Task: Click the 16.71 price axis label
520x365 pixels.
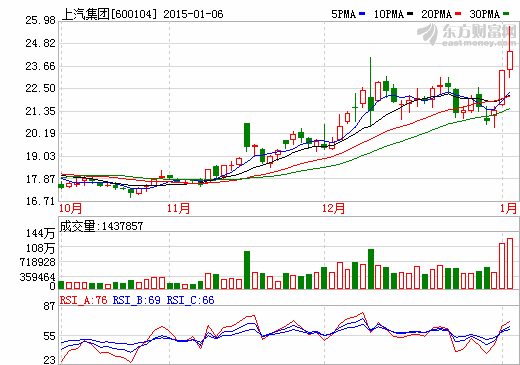Action: click(40, 201)
